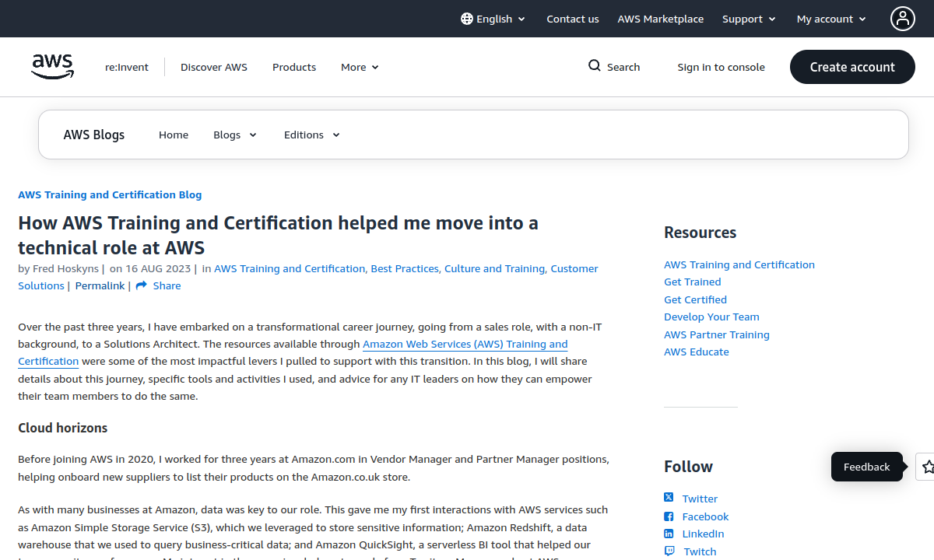Open AWS Educate link
The height and width of the screenshot is (560, 934).
[x=697, y=352]
